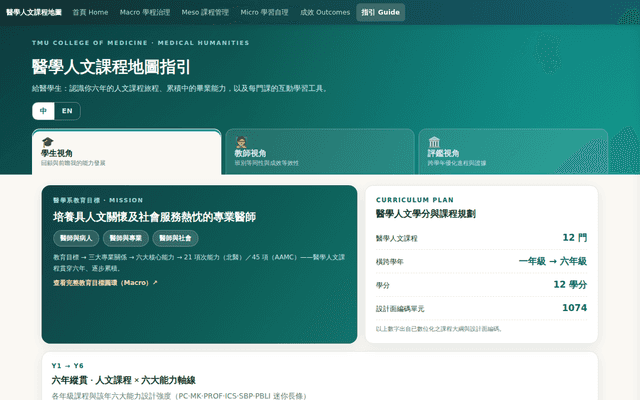Click the building icon on 評鑑視角 tab
The width and height of the screenshot is (640, 400).
pyautogui.click(x=434, y=142)
